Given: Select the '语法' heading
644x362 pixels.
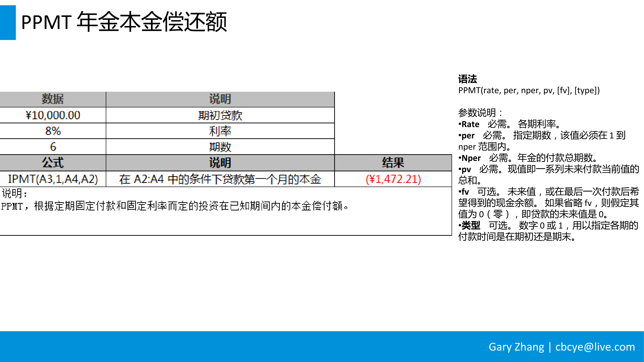Looking at the screenshot, I should [467, 79].
